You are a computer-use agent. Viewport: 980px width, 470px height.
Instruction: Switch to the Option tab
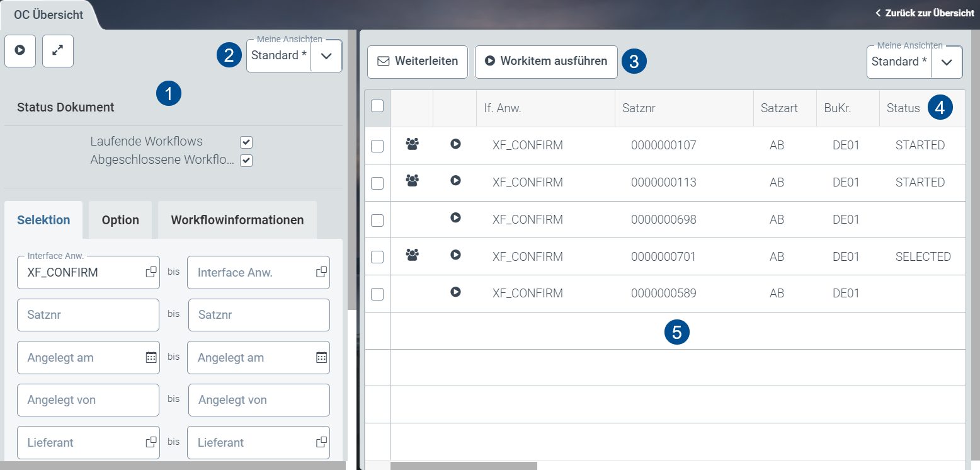coord(120,220)
